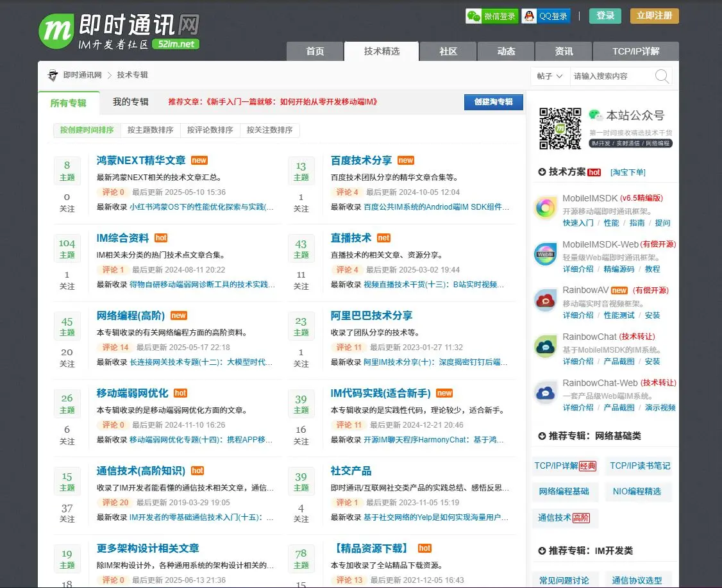Sort albums by 按关注数排序
The width and height of the screenshot is (722, 588).
coord(269,130)
